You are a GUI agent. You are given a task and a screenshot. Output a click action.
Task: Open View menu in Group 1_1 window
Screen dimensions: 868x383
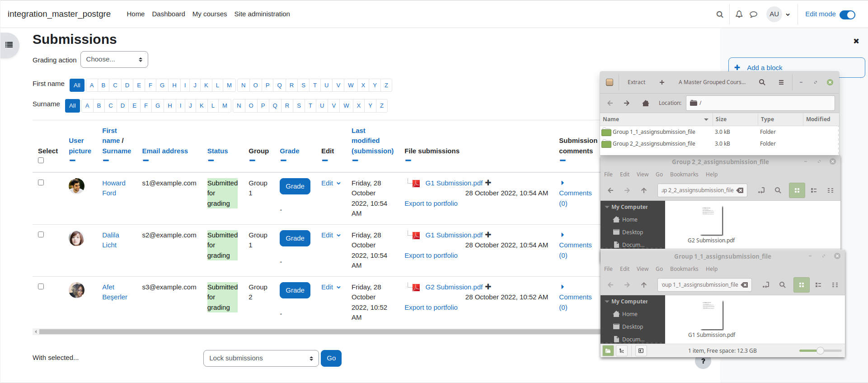(643, 269)
